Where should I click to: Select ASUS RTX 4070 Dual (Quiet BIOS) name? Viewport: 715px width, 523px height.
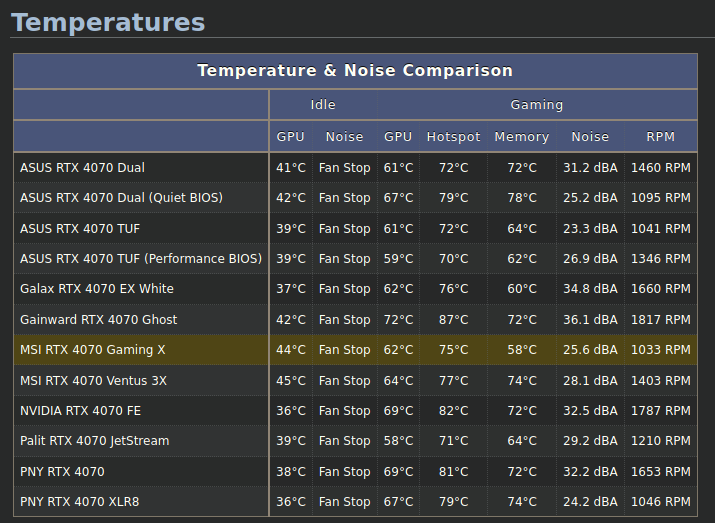(121, 198)
